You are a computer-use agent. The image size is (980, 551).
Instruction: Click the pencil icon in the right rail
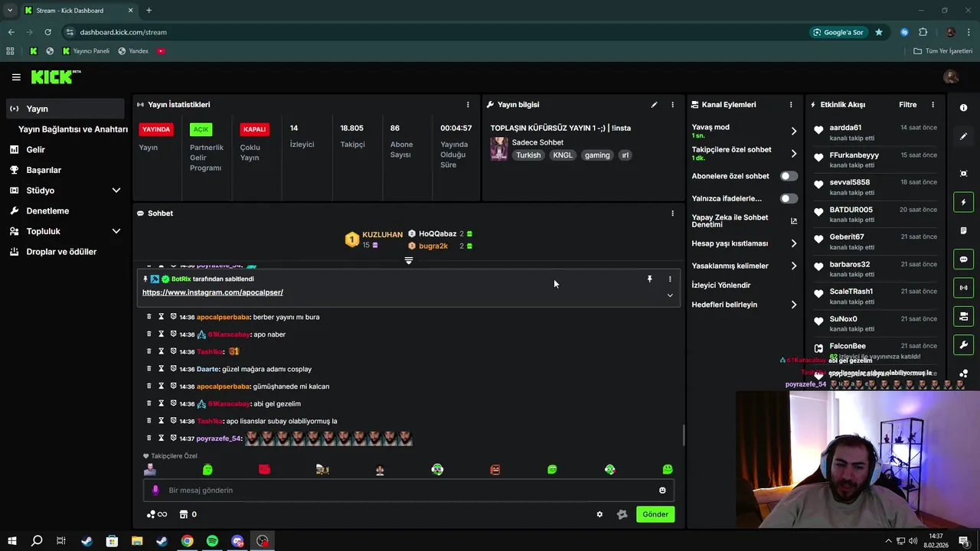(x=964, y=136)
